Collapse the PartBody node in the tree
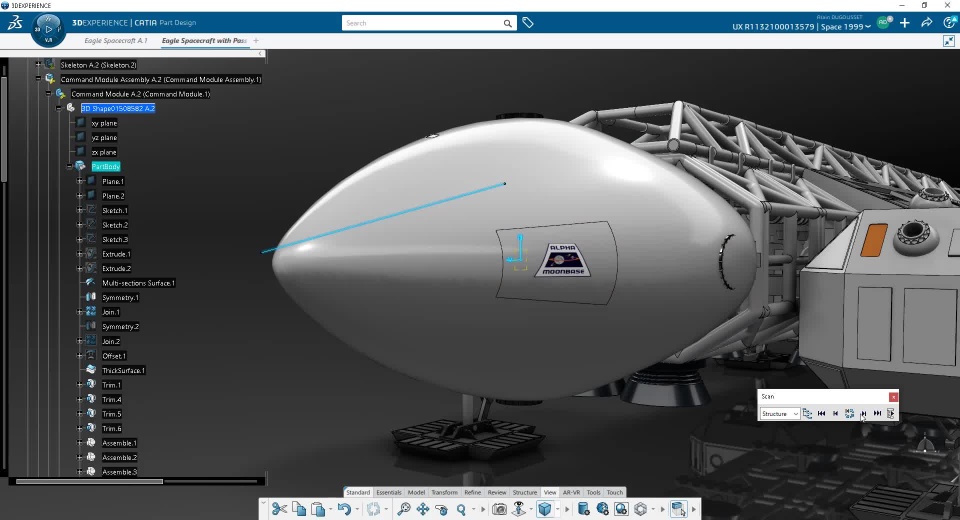Viewport: 960px width, 520px height. coord(69,167)
